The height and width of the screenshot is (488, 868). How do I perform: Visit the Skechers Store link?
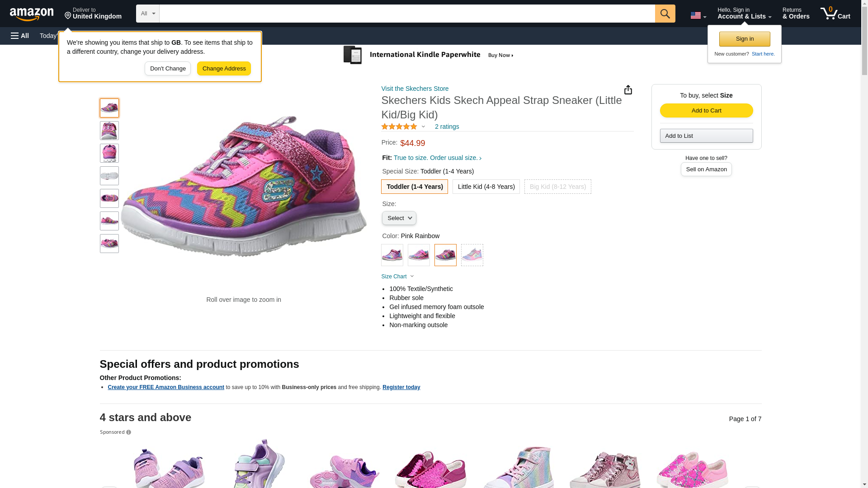click(x=415, y=89)
